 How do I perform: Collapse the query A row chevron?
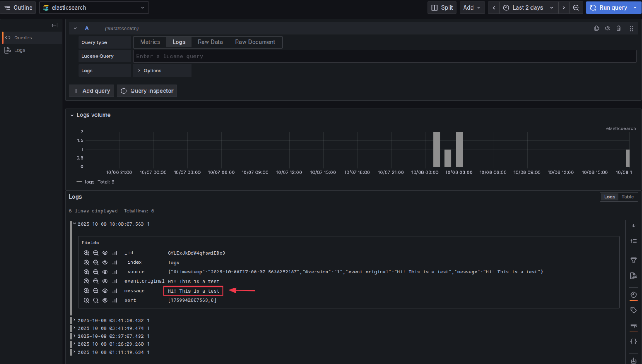click(75, 28)
